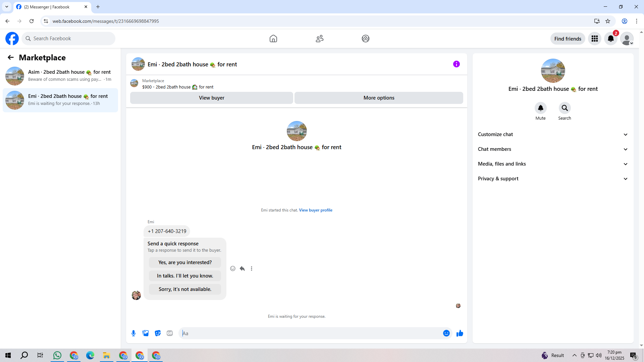Viewport: 644px width, 362px height.
Task: Expand the Chat members section
Action: (553, 149)
